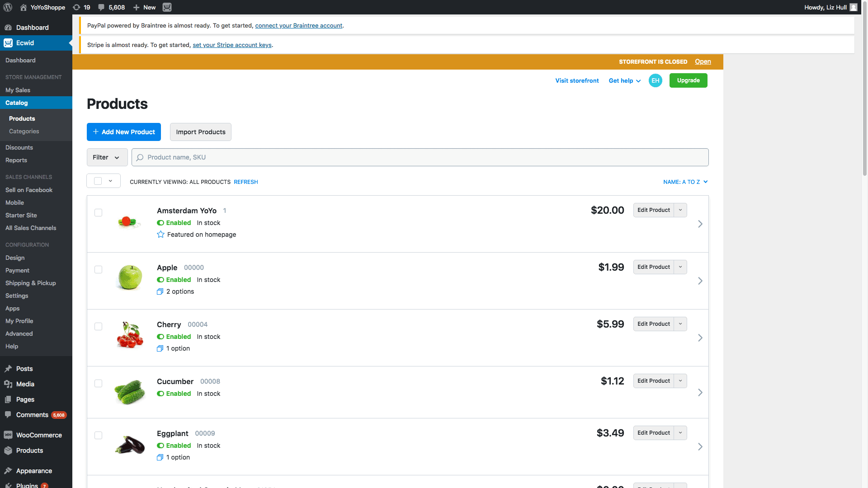868x488 pixels.
Task: Click the search magnifier icon
Action: pyautogui.click(x=140, y=157)
